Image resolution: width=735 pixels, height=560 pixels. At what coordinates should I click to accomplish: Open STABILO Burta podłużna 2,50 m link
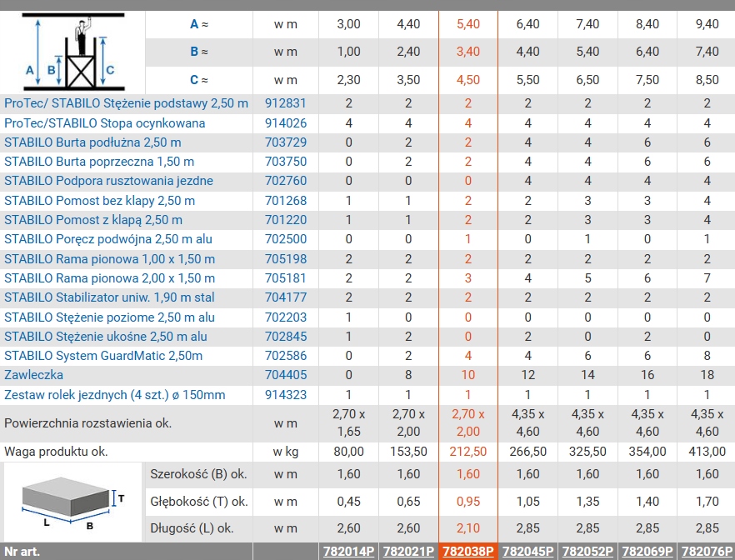tap(92, 142)
